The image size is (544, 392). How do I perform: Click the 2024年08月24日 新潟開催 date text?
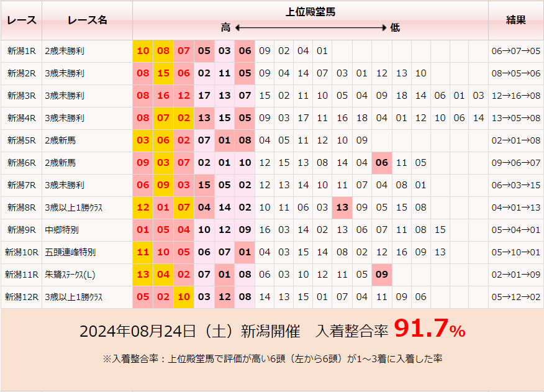(194, 331)
